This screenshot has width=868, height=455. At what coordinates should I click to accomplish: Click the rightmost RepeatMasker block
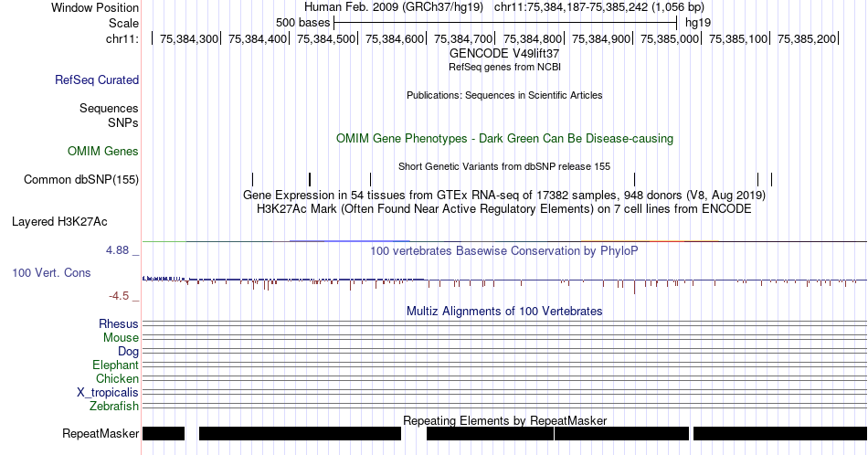(x=780, y=433)
